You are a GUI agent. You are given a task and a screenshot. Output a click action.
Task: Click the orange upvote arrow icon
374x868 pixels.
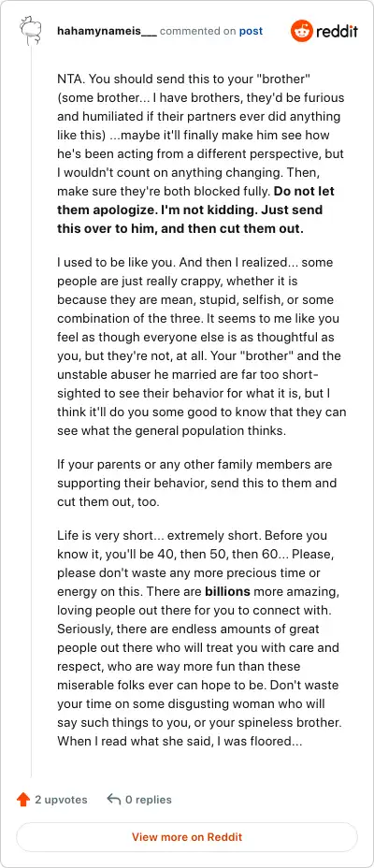23,800
